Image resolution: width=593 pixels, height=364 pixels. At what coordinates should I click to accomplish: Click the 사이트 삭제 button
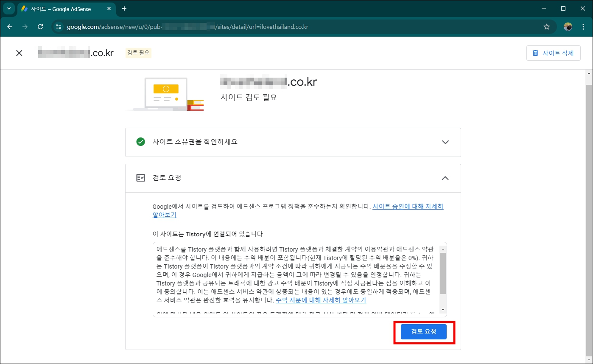554,53
